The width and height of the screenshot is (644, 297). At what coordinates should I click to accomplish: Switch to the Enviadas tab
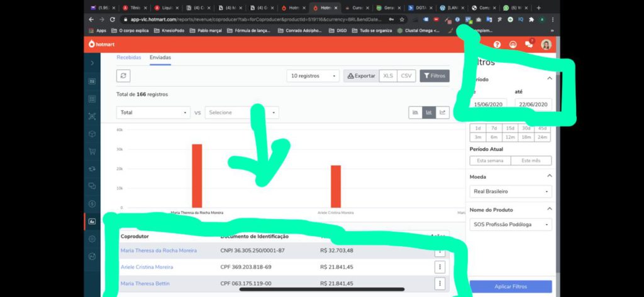160,57
